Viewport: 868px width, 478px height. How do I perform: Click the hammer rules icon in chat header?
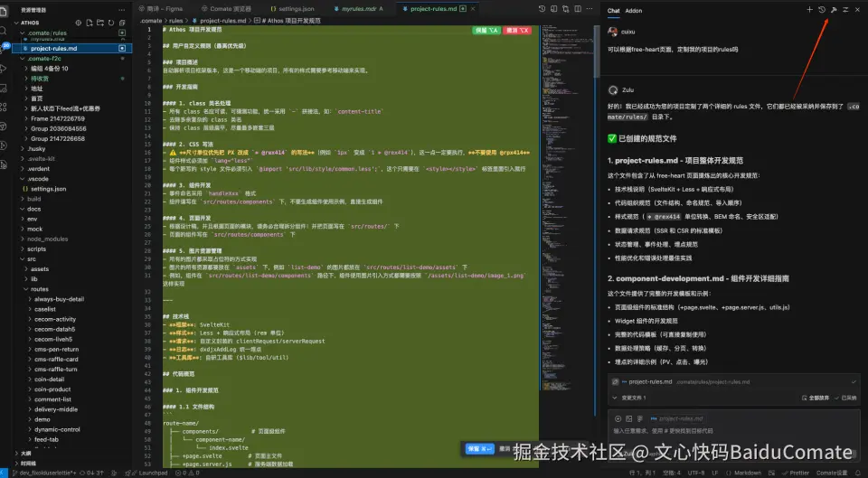click(834, 10)
